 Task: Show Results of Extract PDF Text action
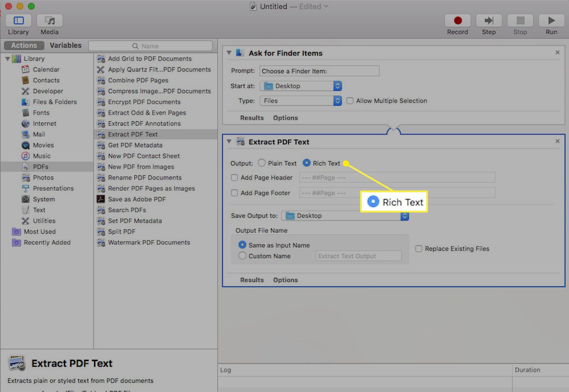pyautogui.click(x=252, y=280)
